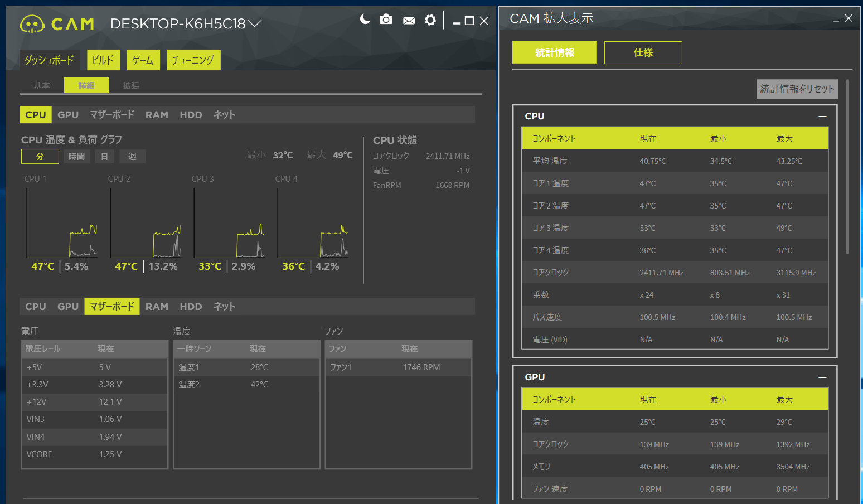The height and width of the screenshot is (504, 863).
Task: Click the 統計情報をリセット button
Action: click(x=797, y=89)
